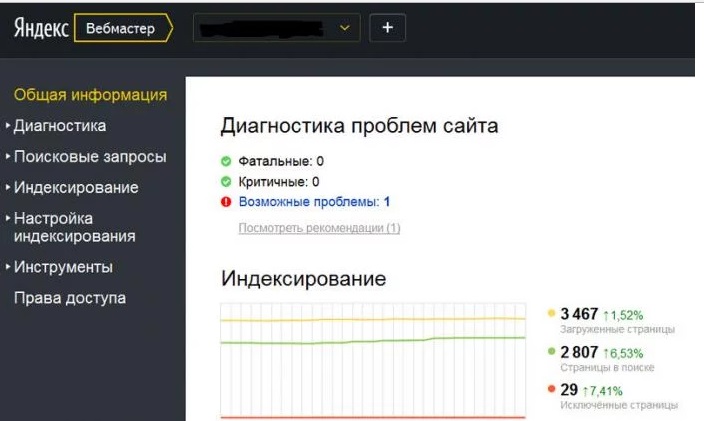Click green check icon beside Критичные
The width and height of the screenshot is (704, 421).
pos(226,182)
